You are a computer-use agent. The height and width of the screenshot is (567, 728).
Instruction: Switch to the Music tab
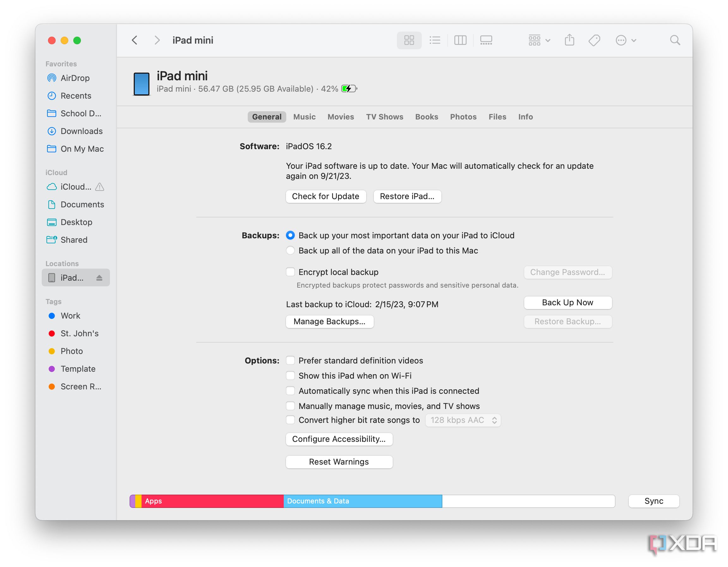(x=304, y=117)
